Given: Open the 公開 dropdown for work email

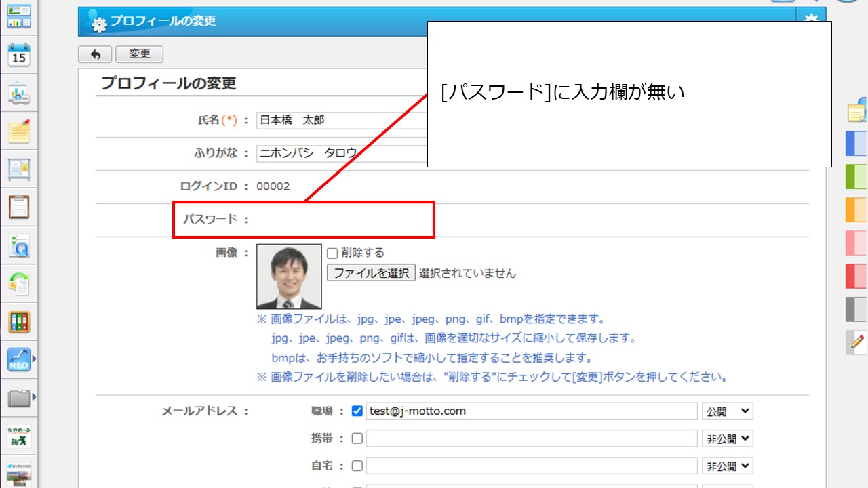Looking at the screenshot, I should click(727, 411).
